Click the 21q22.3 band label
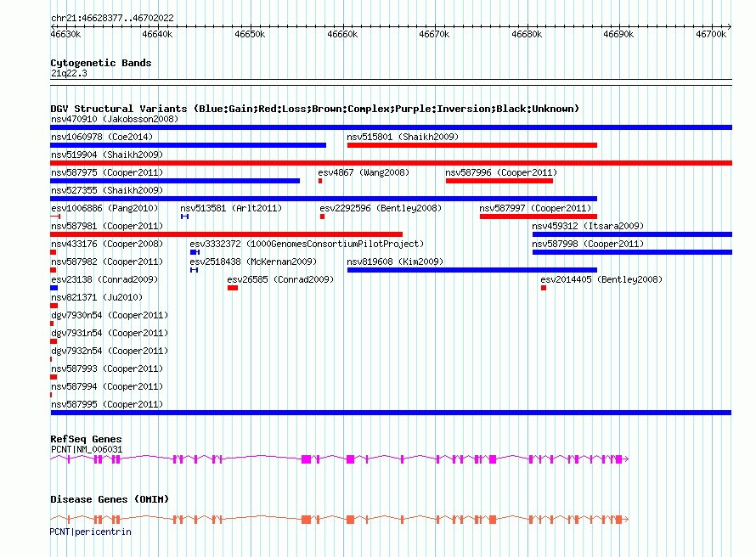Image resolution: width=756 pixels, height=557 pixels. [x=69, y=73]
